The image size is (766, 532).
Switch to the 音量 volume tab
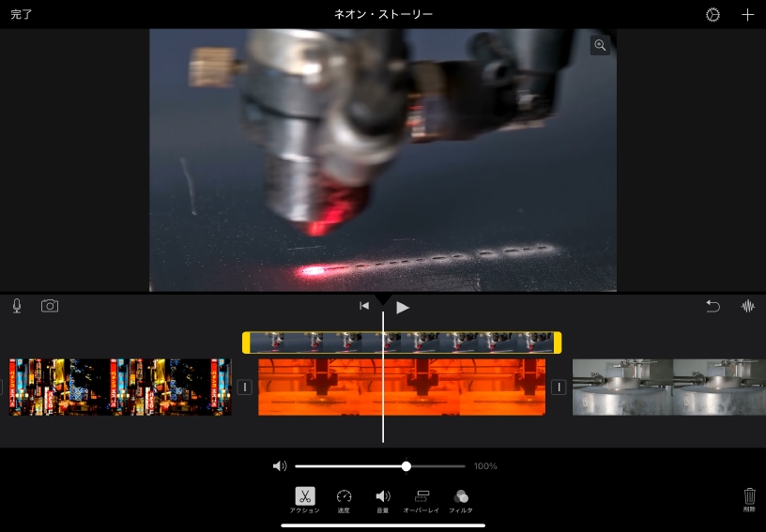[x=382, y=499]
